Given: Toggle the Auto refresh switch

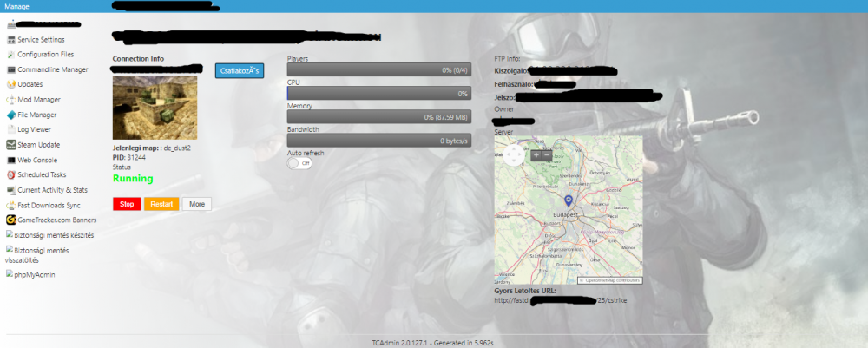Looking at the screenshot, I should tap(300, 163).
